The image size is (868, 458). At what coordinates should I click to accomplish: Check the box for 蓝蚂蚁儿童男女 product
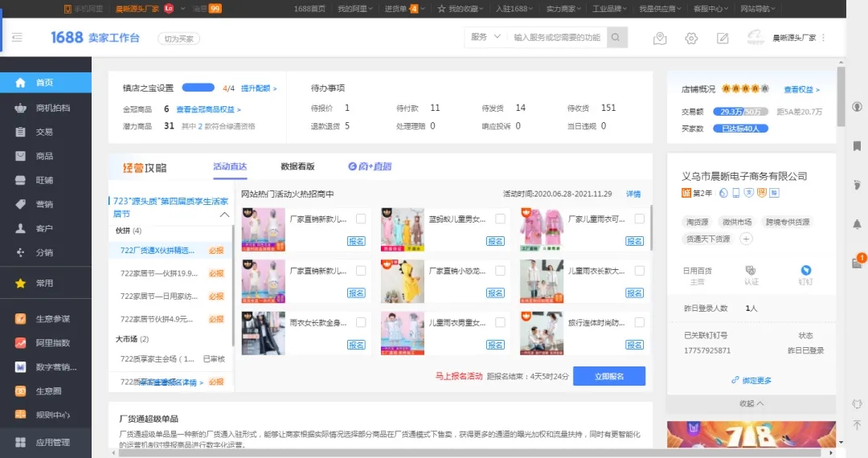pyautogui.click(x=500, y=219)
